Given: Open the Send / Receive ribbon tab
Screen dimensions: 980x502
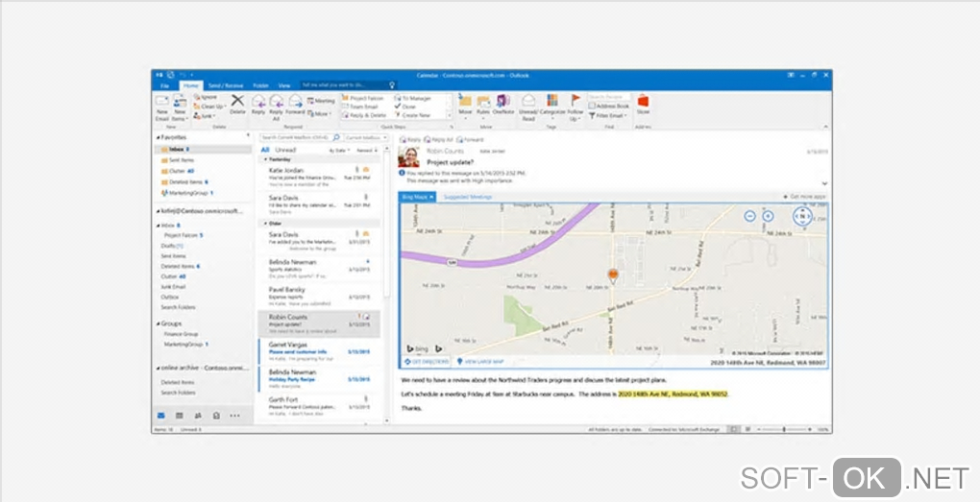Looking at the screenshot, I should (226, 85).
